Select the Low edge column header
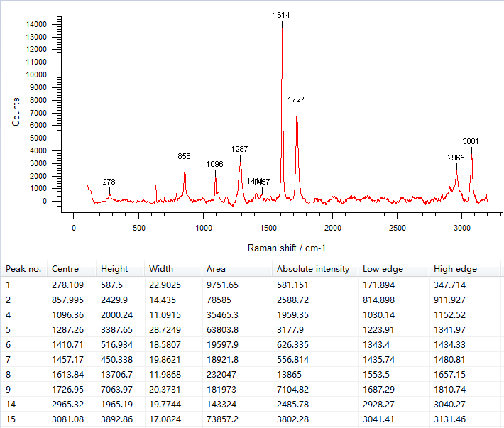 coord(382,269)
